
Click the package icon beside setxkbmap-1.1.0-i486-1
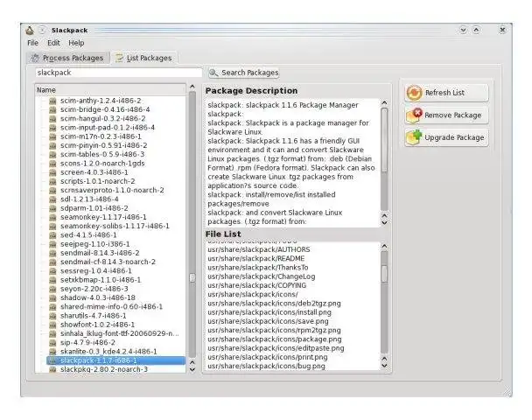point(52,280)
